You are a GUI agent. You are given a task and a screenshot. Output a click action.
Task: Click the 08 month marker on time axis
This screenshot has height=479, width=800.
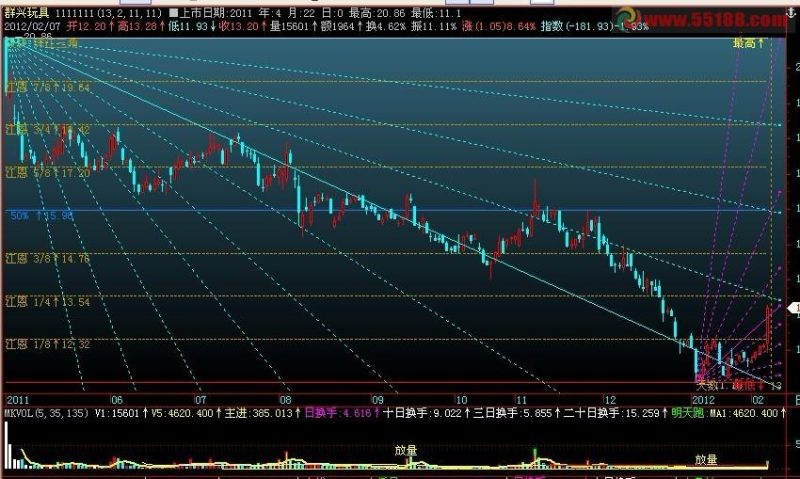pyautogui.click(x=285, y=400)
